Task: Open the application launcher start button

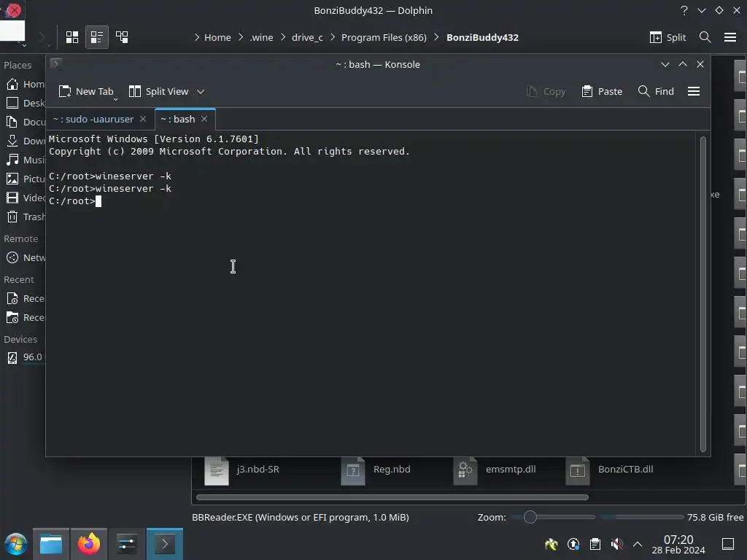Action: coord(16,544)
